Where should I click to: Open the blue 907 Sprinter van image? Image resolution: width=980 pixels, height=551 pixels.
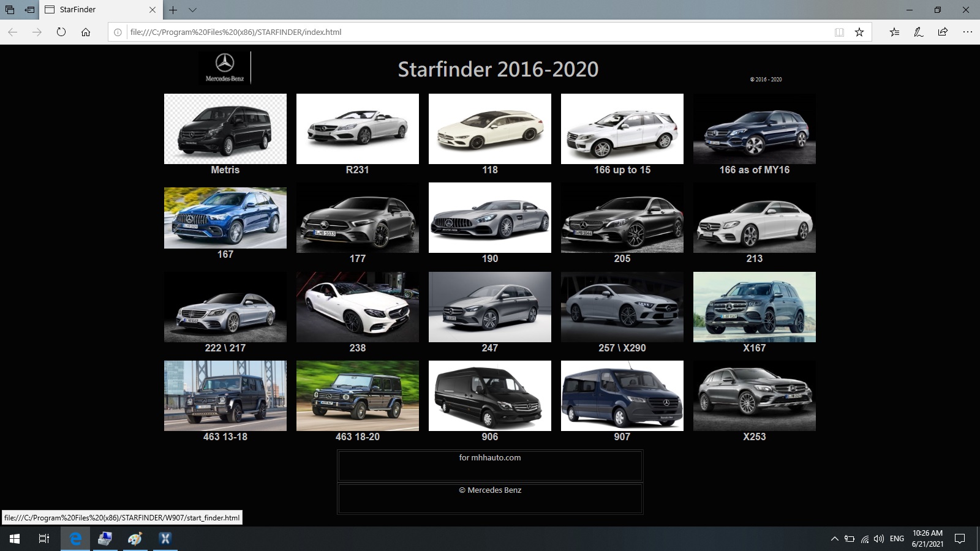622,395
